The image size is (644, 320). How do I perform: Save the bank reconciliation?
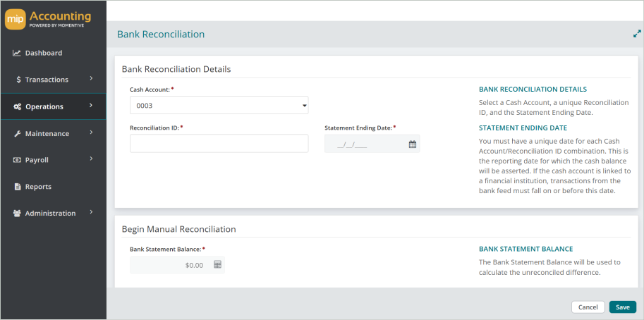point(623,307)
